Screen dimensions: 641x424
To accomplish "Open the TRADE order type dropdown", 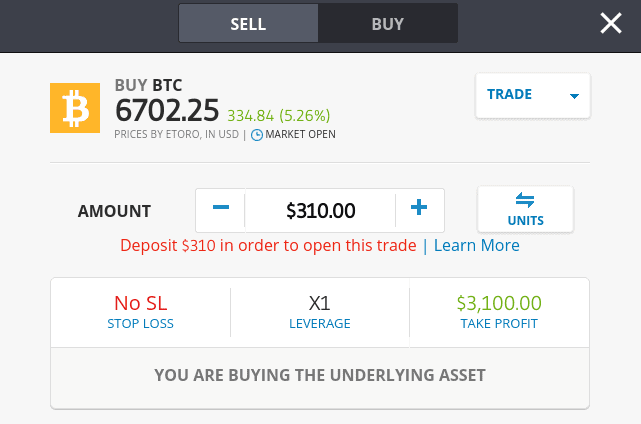I will click(x=533, y=95).
